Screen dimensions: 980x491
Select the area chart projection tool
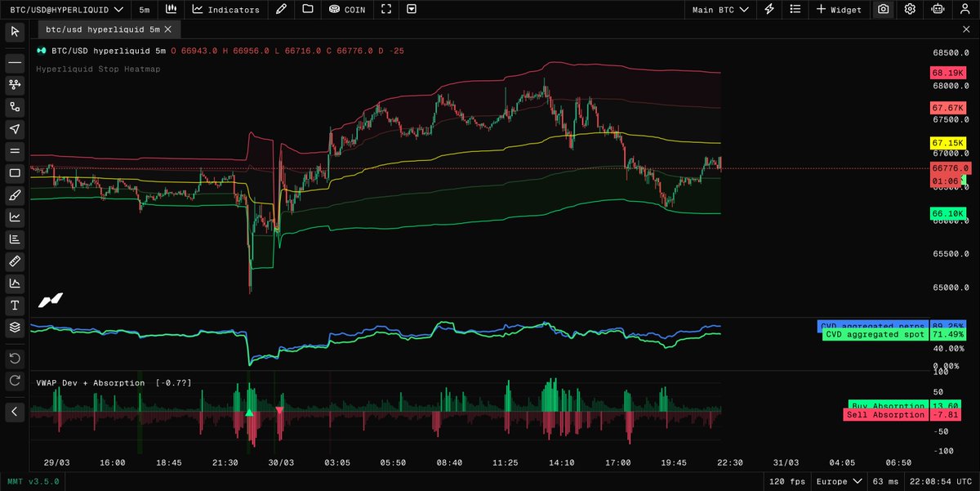15,283
